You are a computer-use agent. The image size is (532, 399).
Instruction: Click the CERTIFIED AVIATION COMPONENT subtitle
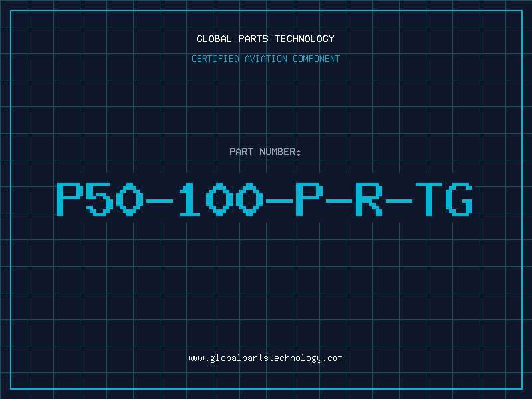(265, 59)
